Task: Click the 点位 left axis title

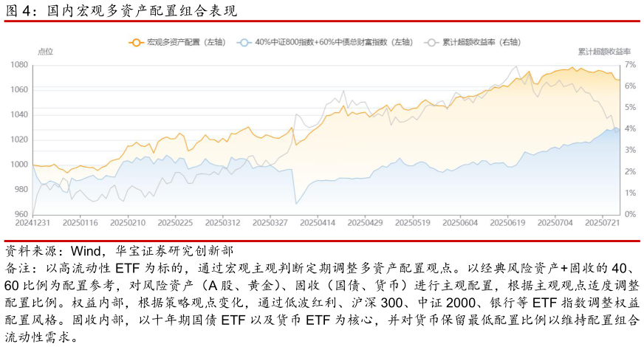Action: pos(45,52)
